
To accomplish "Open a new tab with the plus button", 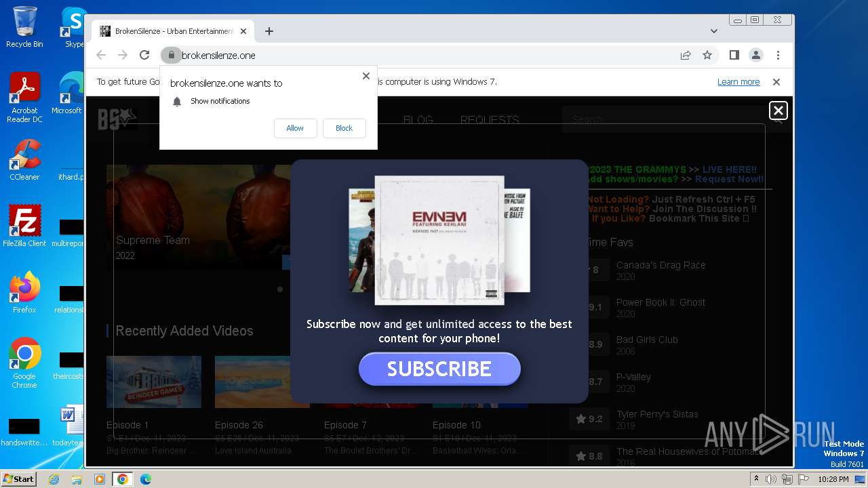I will (269, 31).
